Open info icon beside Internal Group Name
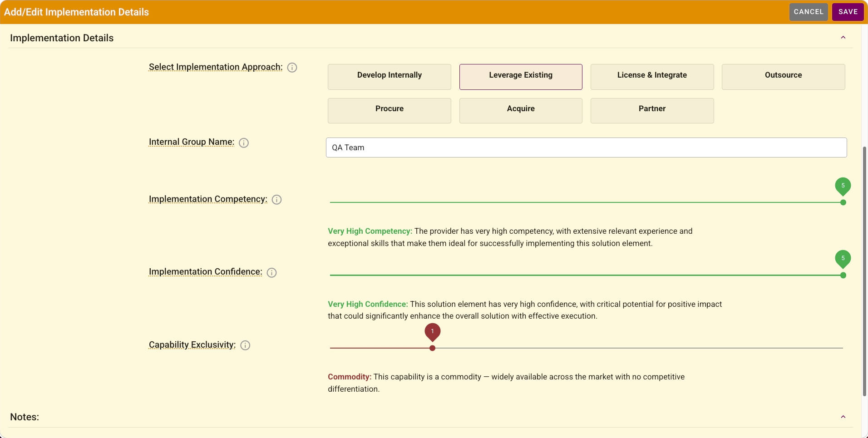 tap(244, 143)
